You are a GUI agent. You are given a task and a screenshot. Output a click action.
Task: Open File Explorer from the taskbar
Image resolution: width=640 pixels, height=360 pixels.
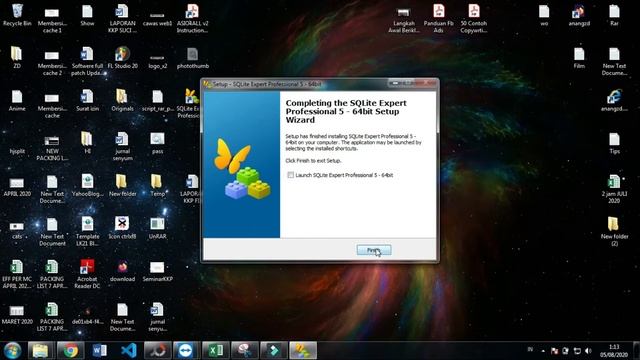pos(40,351)
